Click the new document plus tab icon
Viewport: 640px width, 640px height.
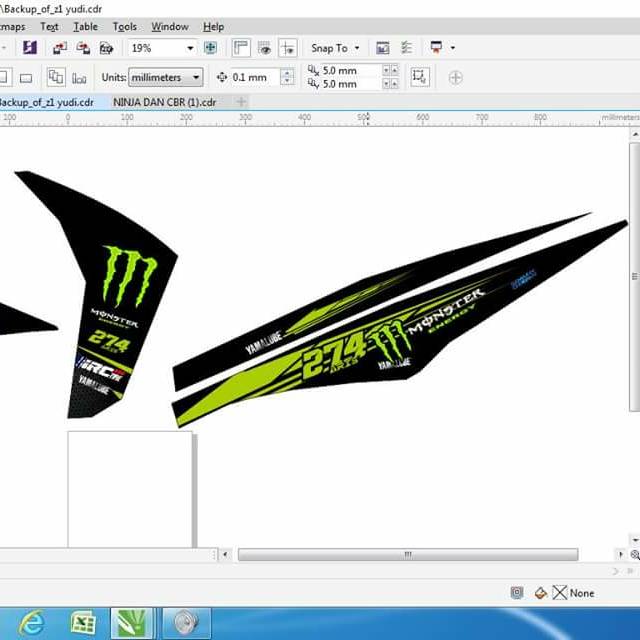coord(241,102)
